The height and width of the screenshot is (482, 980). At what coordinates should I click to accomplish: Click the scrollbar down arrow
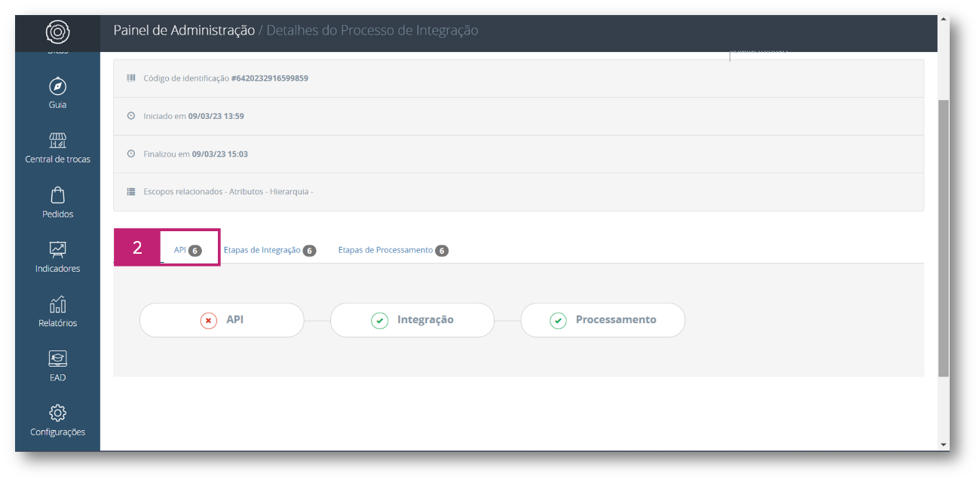click(944, 445)
